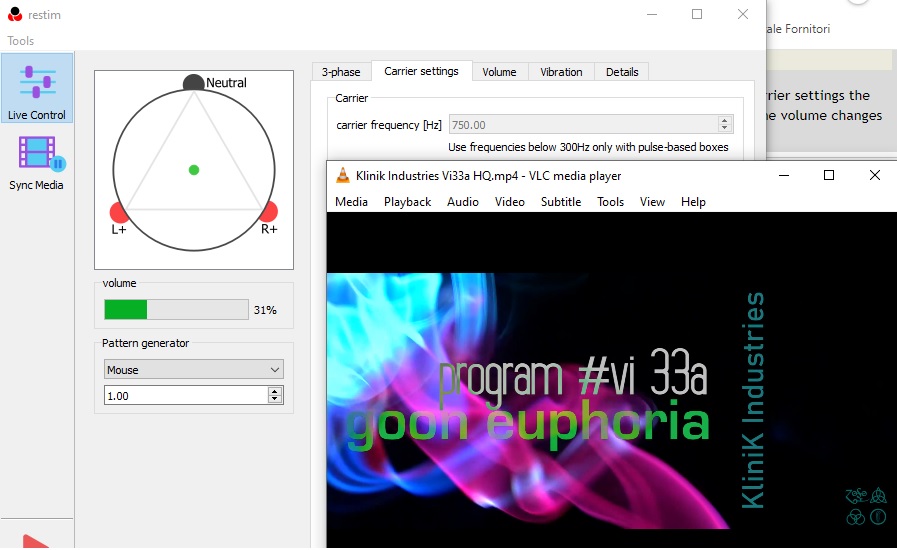Minimize the VLC media player window

[784, 175]
